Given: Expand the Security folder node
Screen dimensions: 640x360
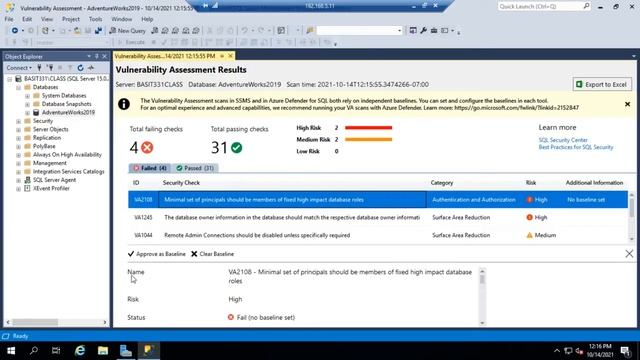Looking at the screenshot, I should click(18, 121).
